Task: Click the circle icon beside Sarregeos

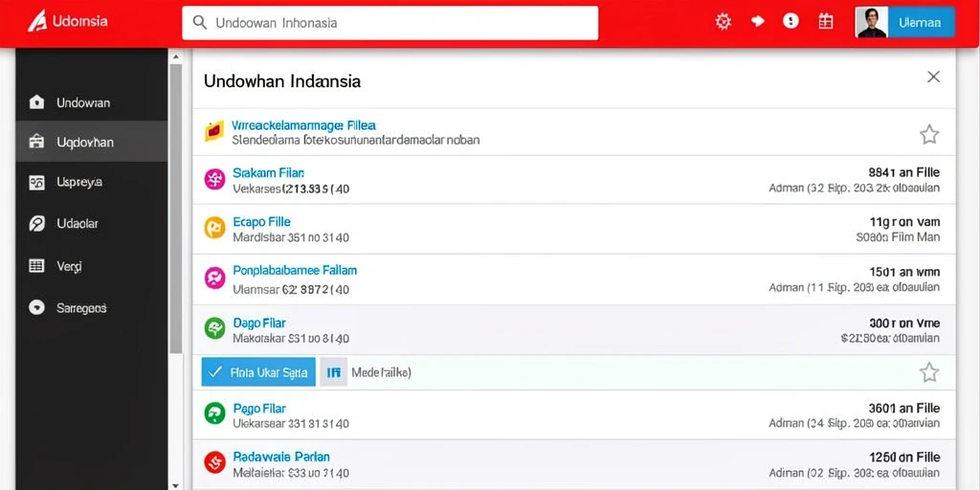Action: (x=37, y=307)
